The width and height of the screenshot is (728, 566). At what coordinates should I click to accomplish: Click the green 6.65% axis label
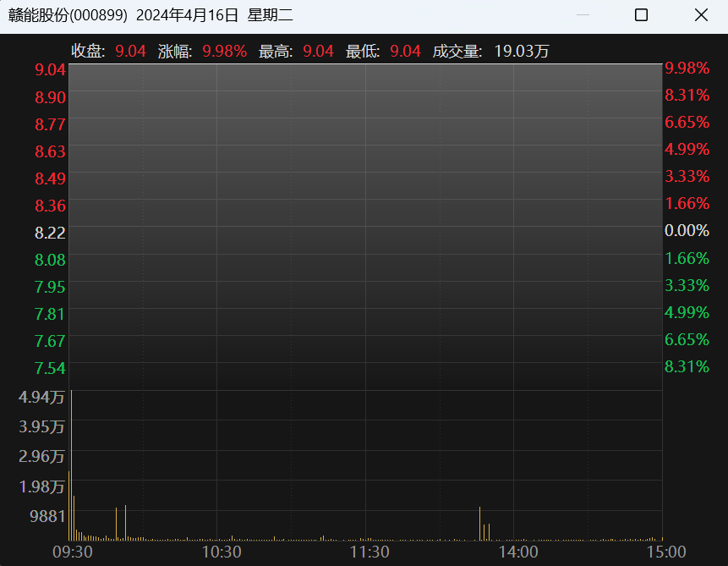[687, 339]
